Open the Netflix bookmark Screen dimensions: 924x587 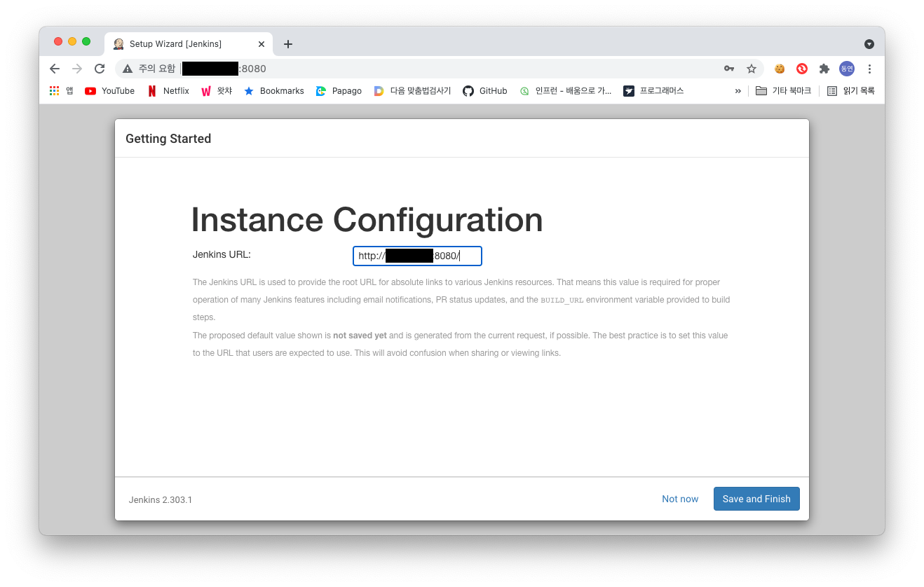pos(168,91)
